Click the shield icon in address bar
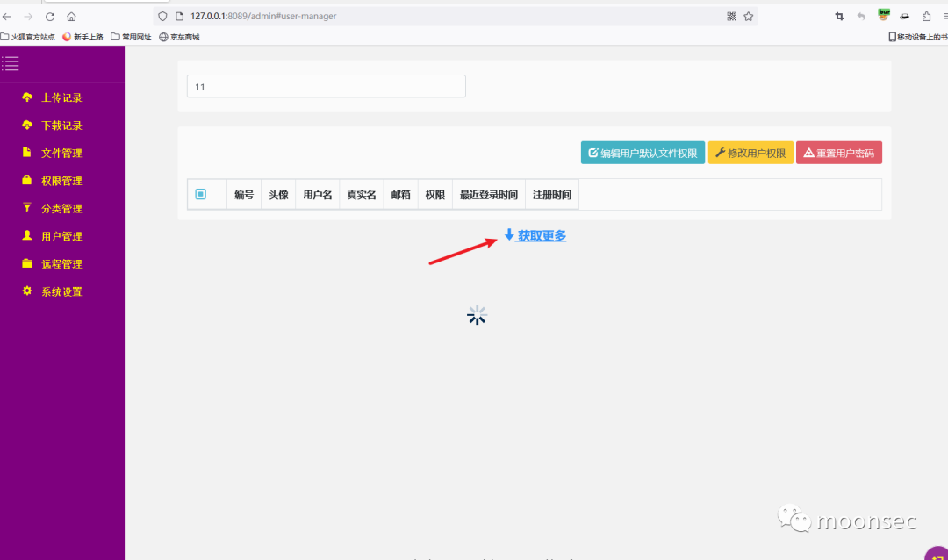This screenshot has width=948, height=560. coord(162,17)
